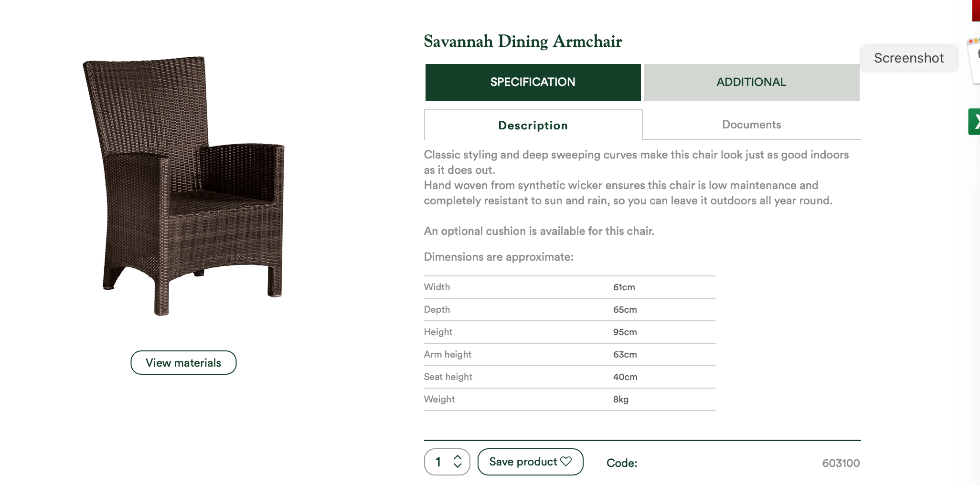
Task: Show the Documents sub-tab
Action: coord(752,125)
